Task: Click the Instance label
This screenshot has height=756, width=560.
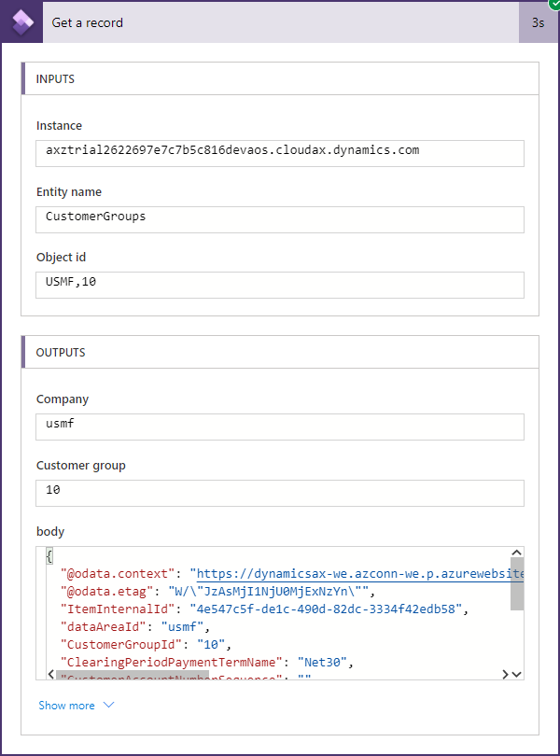Action: click(x=60, y=126)
